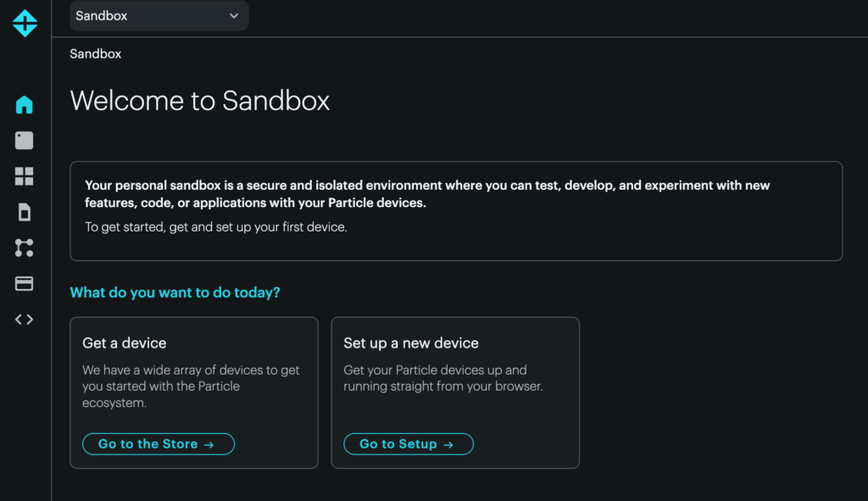Select the Set up a new device title
Viewport: 868px width, 501px height.
coord(411,343)
